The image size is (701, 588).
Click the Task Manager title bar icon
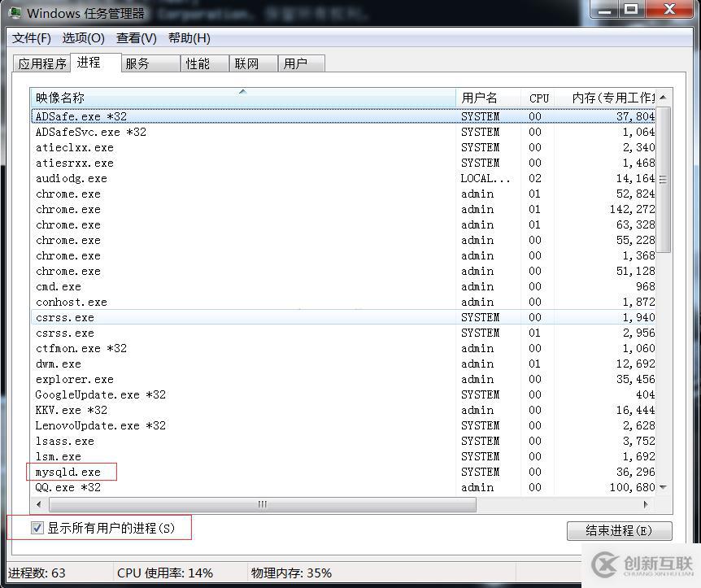pos(15,13)
